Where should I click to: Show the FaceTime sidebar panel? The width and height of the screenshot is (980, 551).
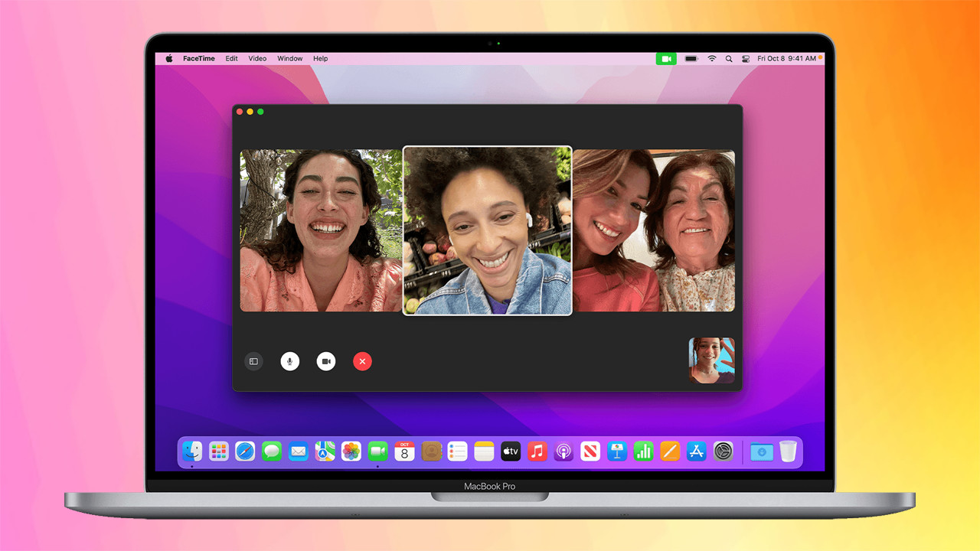(253, 361)
